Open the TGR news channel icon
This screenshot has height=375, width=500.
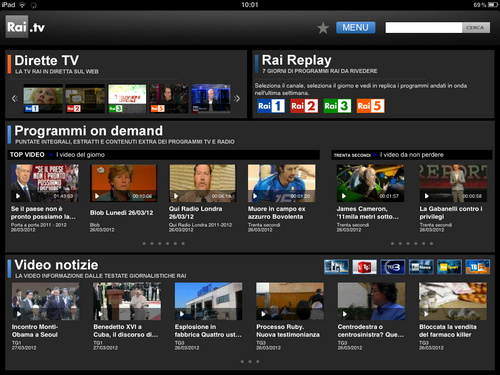click(478, 267)
